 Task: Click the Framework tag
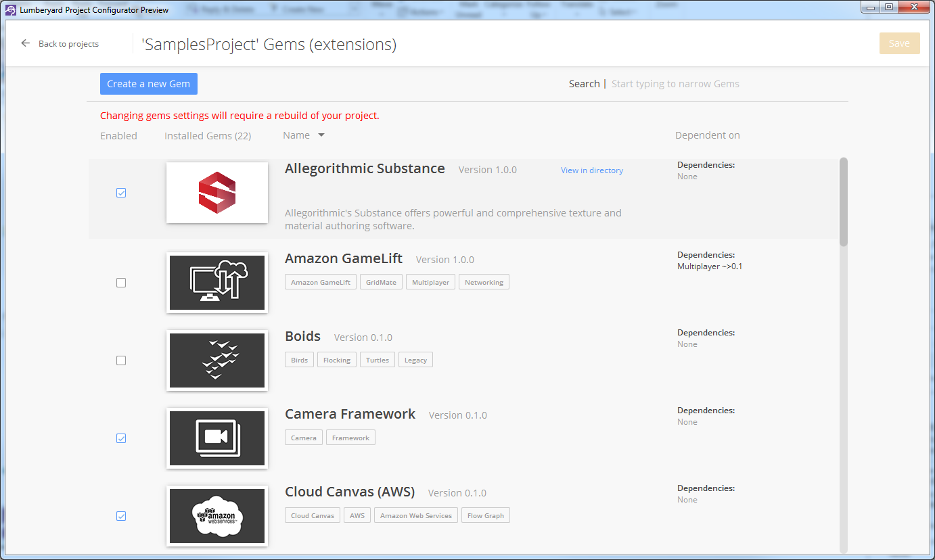[350, 438]
